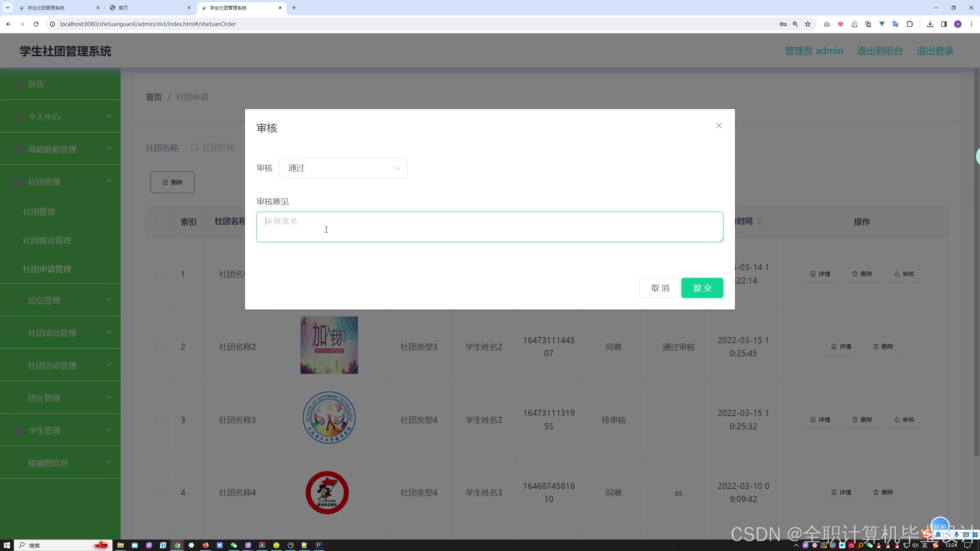The height and width of the screenshot is (551, 980).
Task: Reload the page with the browser refresh icon
Action: point(36,24)
